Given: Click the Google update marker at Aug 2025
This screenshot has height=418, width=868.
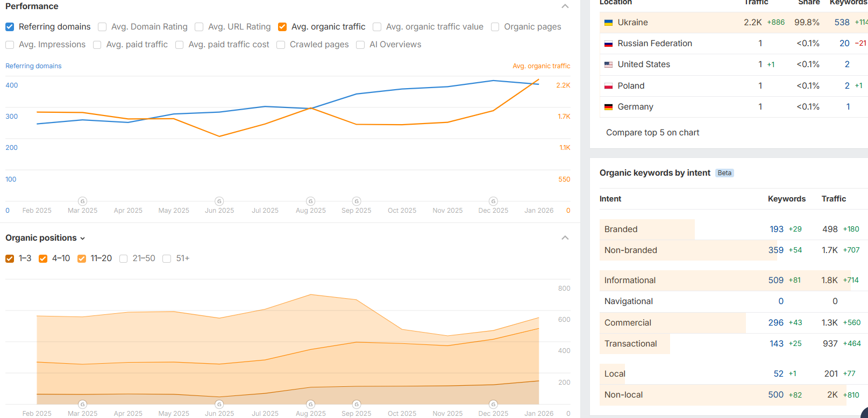Looking at the screenshot, I should (x=311, y=201).
